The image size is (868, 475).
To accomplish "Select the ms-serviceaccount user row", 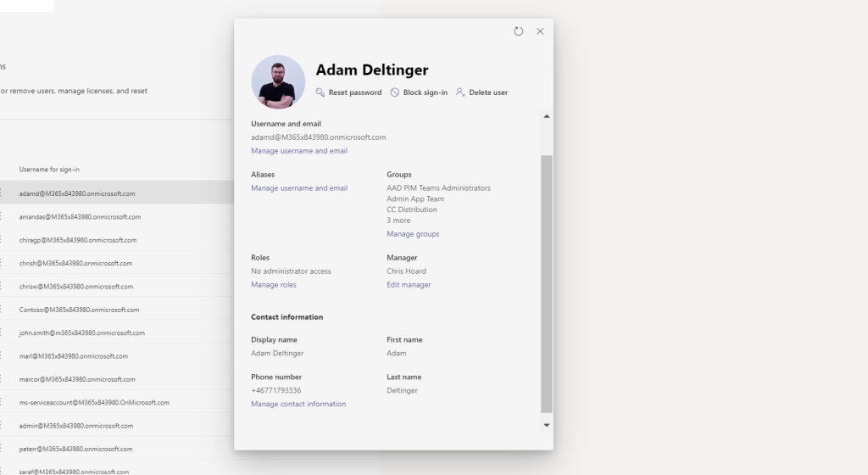I will click(x=94, y=403).
